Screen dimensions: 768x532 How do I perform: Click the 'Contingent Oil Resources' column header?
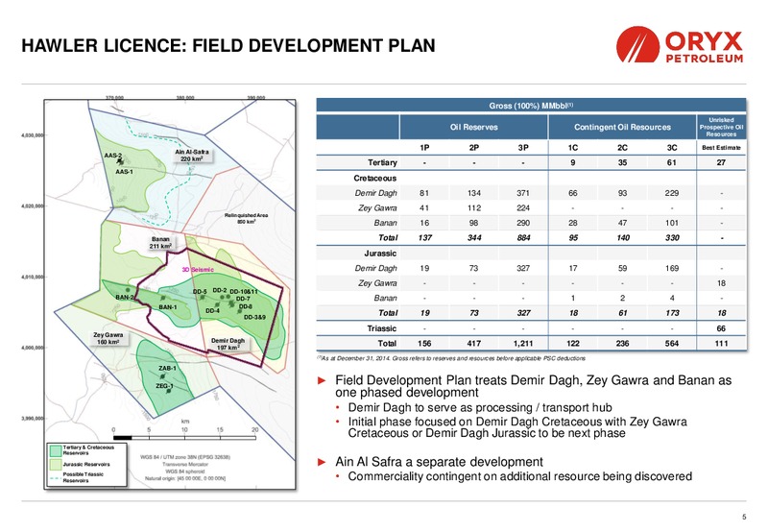pyautogui.click(x=622, y=127)
